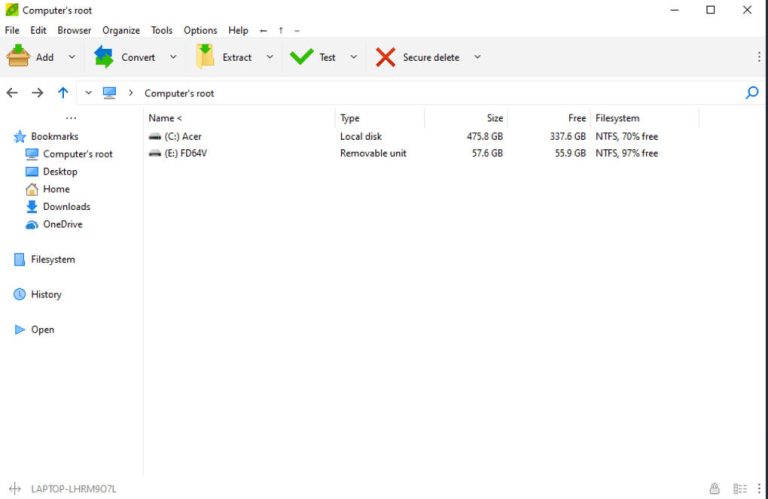This screenshot has height=499, width=768.
Task: Open the Browser menu
Action: pos(74,30)
